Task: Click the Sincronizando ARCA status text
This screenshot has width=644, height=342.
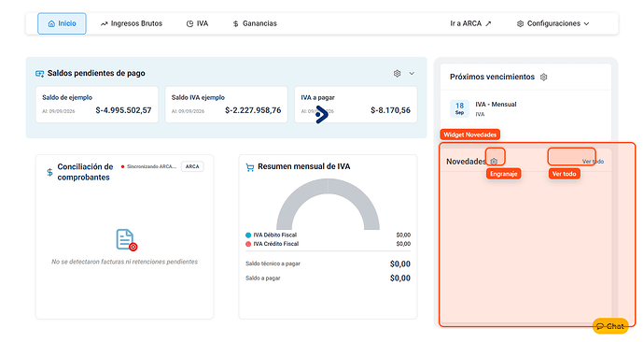Action: coord(151,166)
